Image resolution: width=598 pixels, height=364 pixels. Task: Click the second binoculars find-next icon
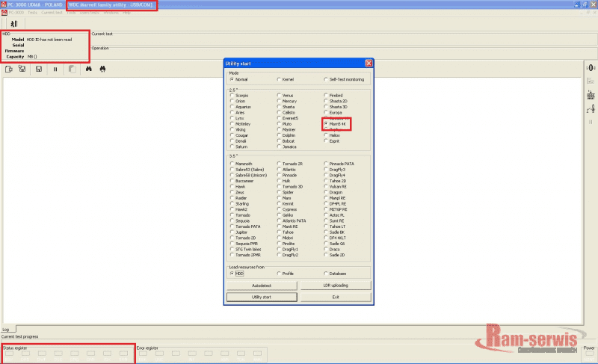pos(103,70)
